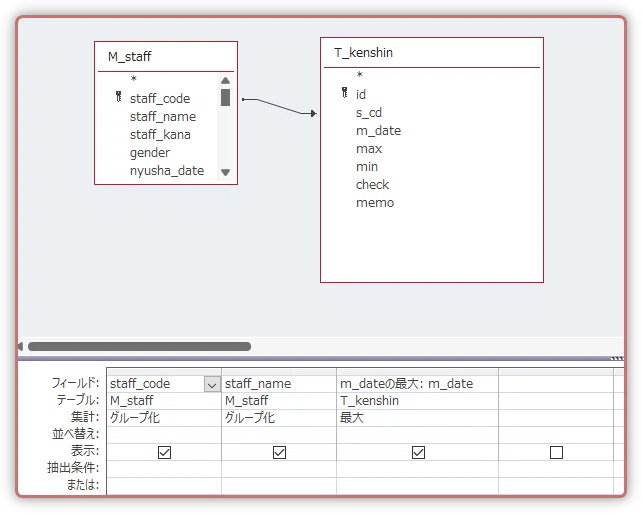Check the display checkbox in the empty fourth column
The image size is (642, 513).
[x=556, y=452]
